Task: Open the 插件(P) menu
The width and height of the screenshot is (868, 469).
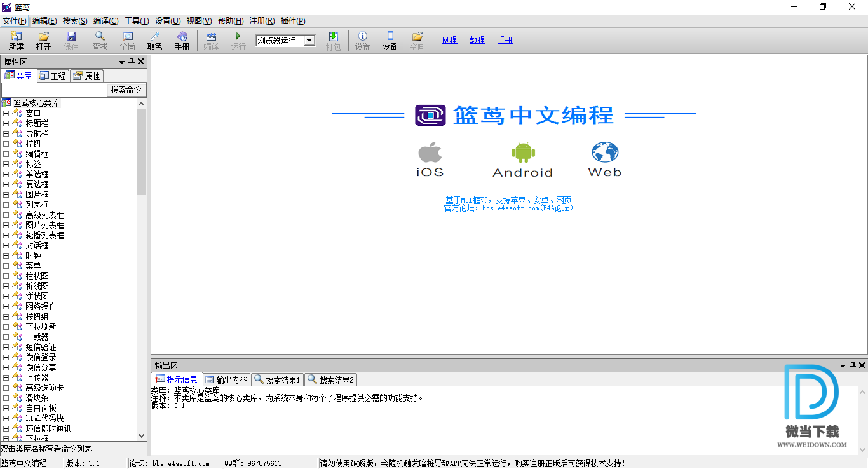Action: 293,21
